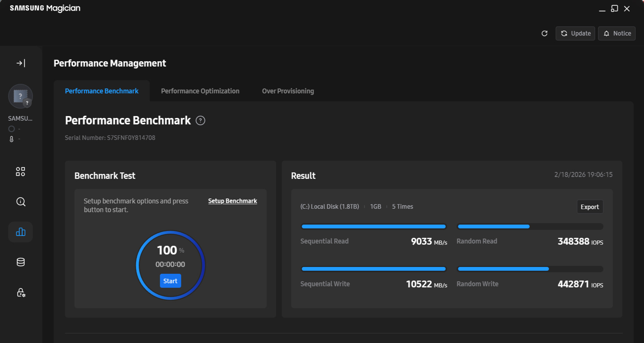Start the benchmark test
This screenshot has height=343, width=644.
tap(170, 281)
